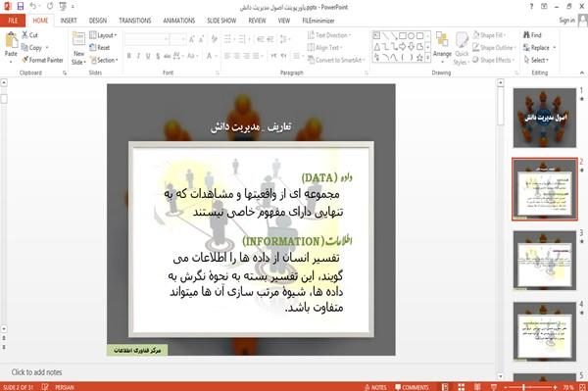Open the Select dropdown in Editing

click(536, 60)
